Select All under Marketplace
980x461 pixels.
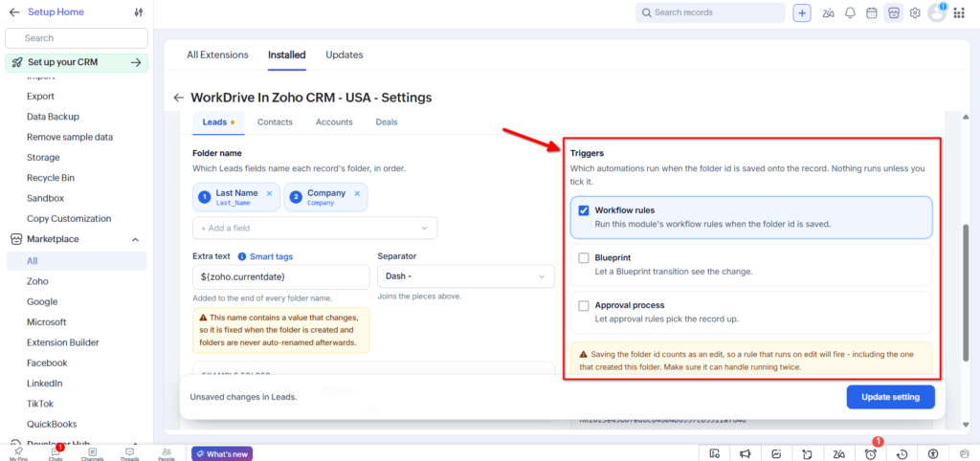click(77, 261)
